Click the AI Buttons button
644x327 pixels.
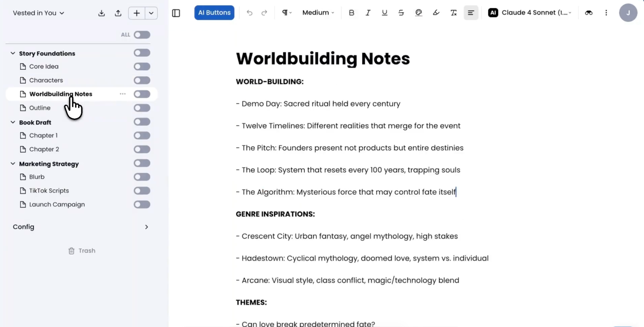[x=214, y=13]
